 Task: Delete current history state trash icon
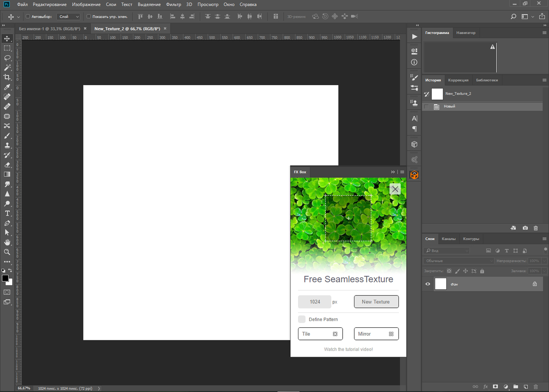[x=536, y=228]
